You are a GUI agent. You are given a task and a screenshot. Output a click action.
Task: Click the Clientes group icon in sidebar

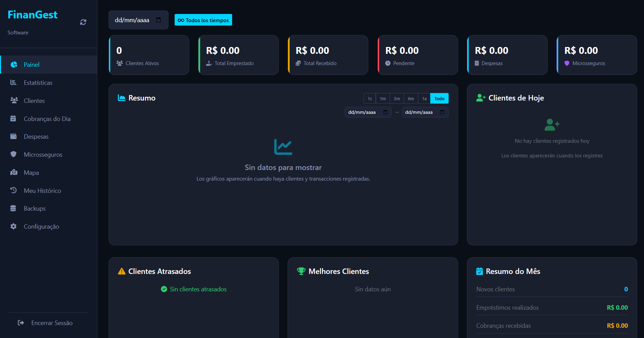coord(14,101)
